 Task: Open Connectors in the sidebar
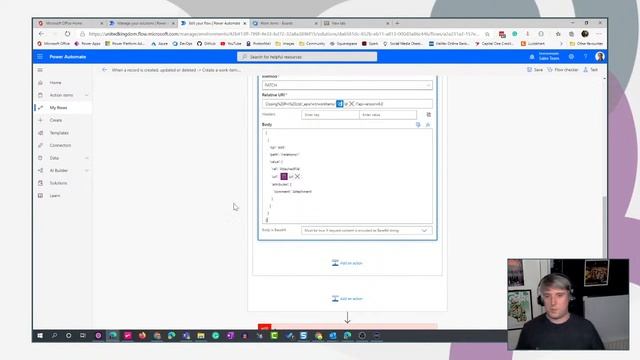pyautogui.click(x=60, y=145)
